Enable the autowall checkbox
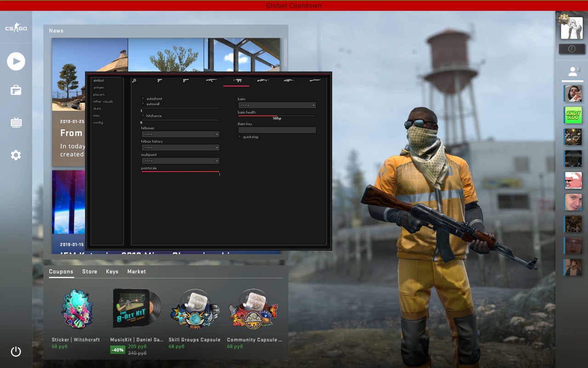This screenshot has width=588, height=368. (x=143, y=104)
